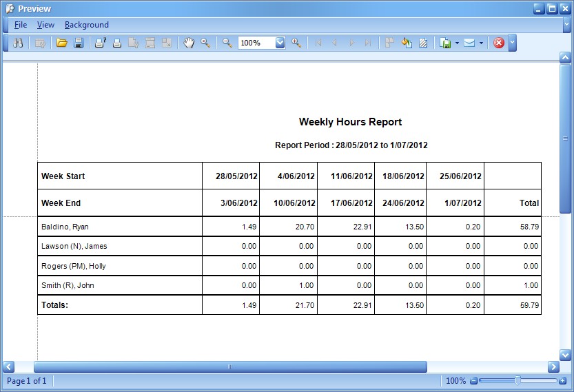Click the '59.79' grand total cell

click(513, 305)
